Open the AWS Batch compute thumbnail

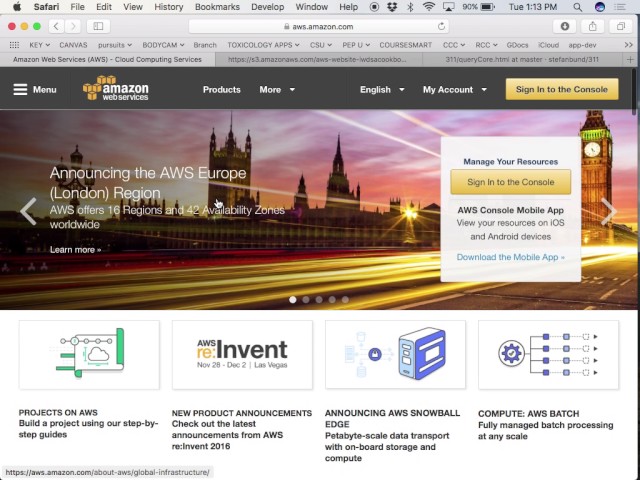pyautogui.click(x=548, y=355)
